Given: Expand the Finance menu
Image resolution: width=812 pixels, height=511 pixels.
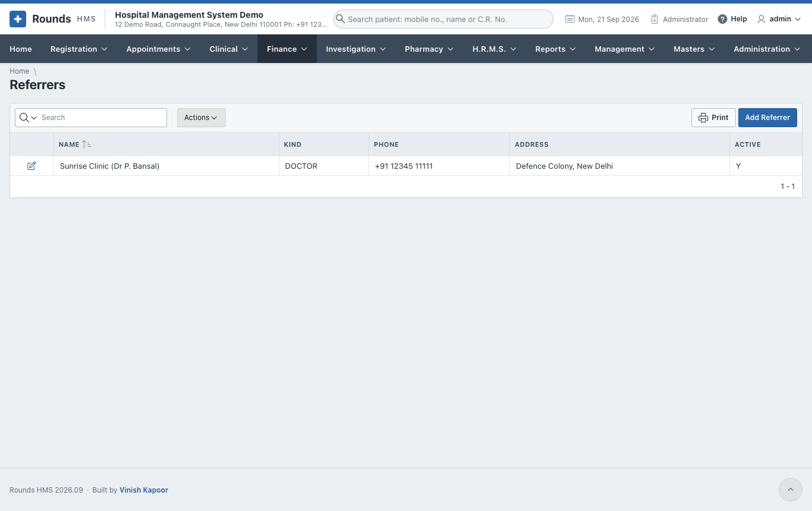Looking at the screenshot, I should 287,49.
